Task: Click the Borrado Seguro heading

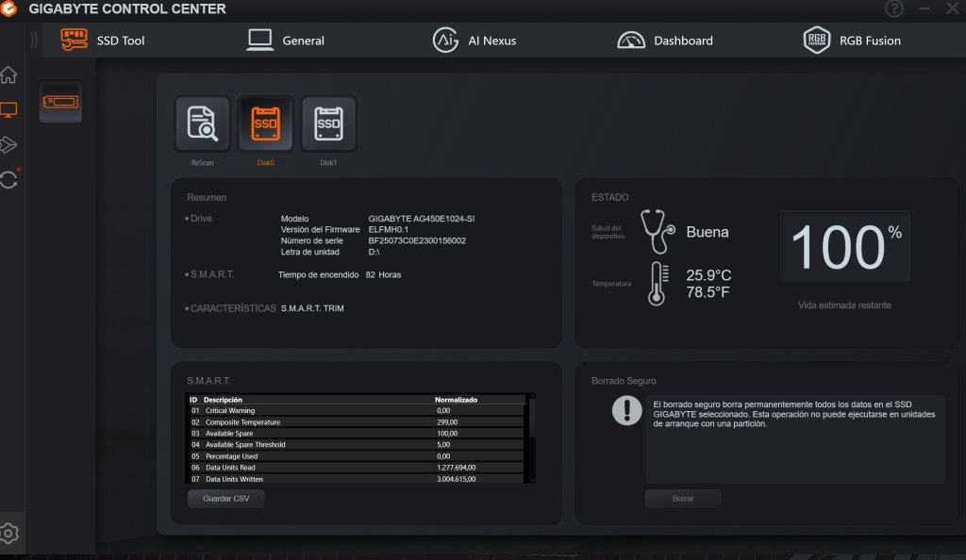Action: (x=624, y=381)
